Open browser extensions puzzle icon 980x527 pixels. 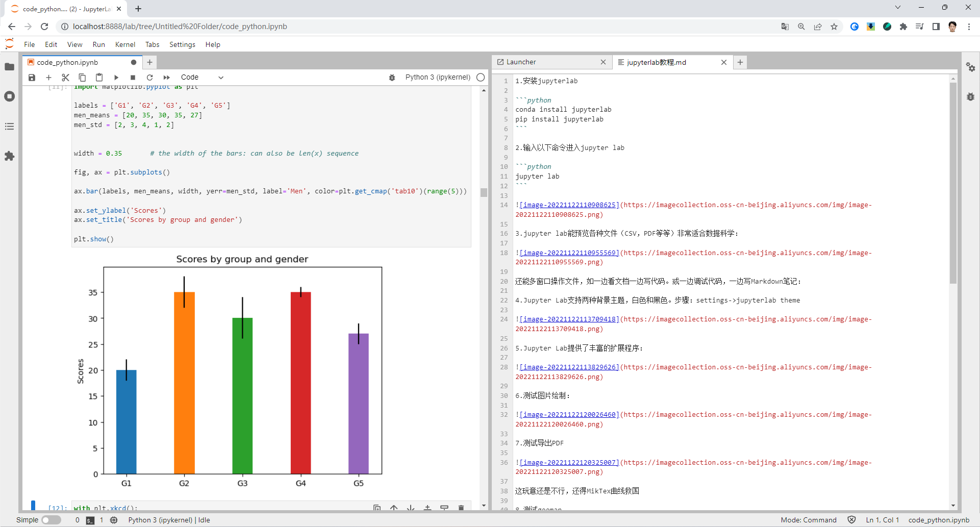(x=903, y=27)
